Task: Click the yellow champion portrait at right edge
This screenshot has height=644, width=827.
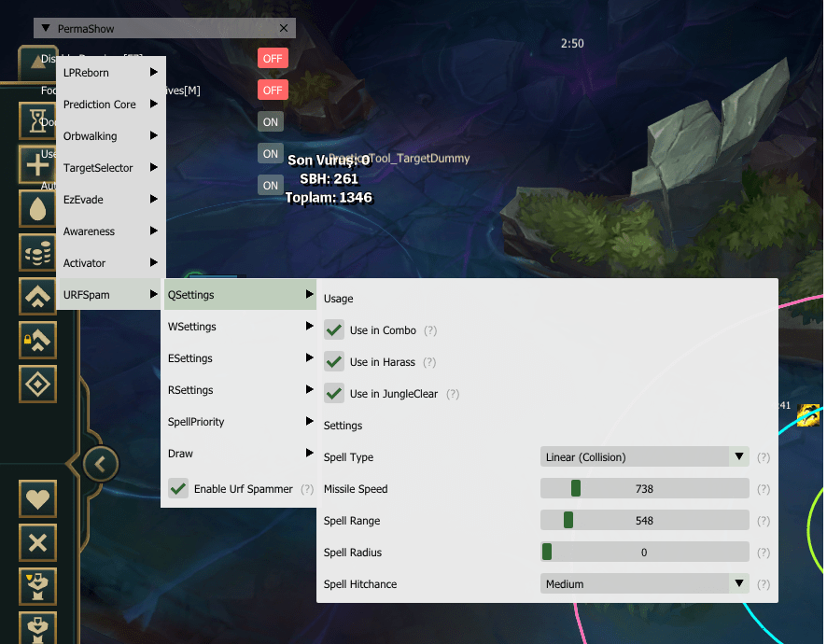Action: pos(809,415)
